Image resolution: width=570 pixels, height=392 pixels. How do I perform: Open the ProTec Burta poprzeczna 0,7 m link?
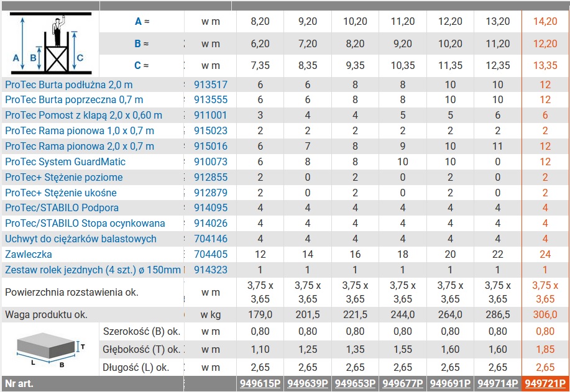pos(74,99)
